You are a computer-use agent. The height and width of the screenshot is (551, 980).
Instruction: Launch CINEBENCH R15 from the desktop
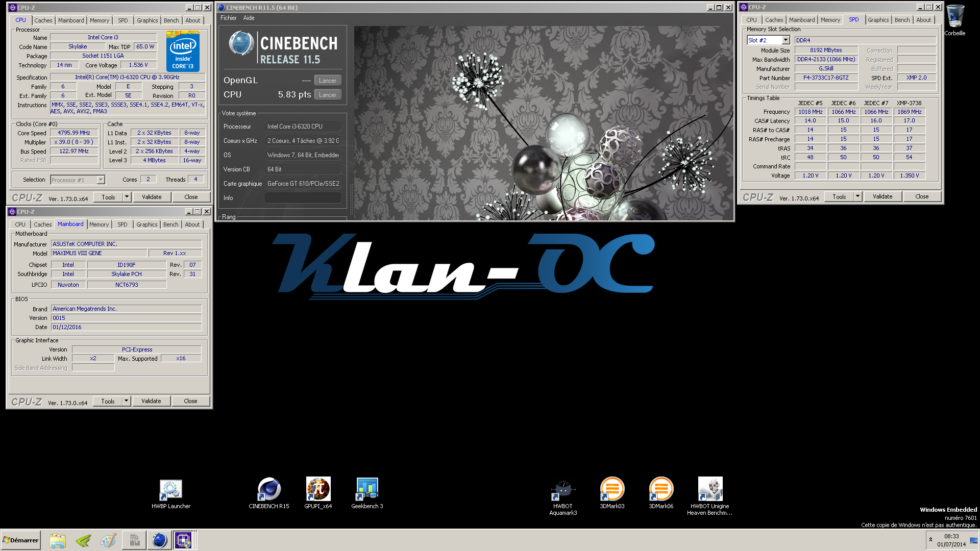[269, 493]
